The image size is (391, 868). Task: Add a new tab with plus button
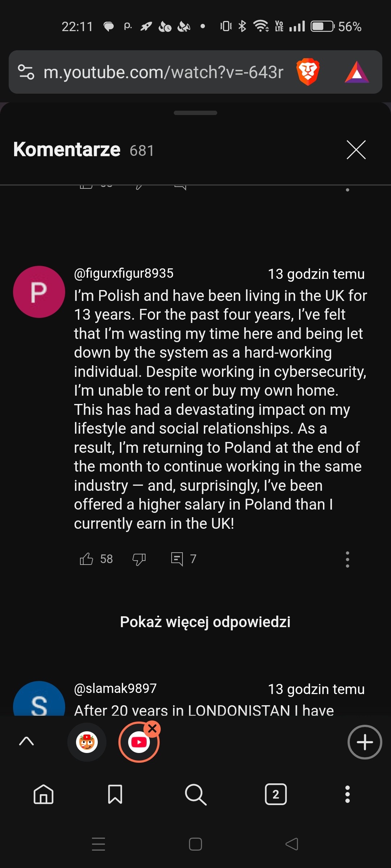coord(365,742)
